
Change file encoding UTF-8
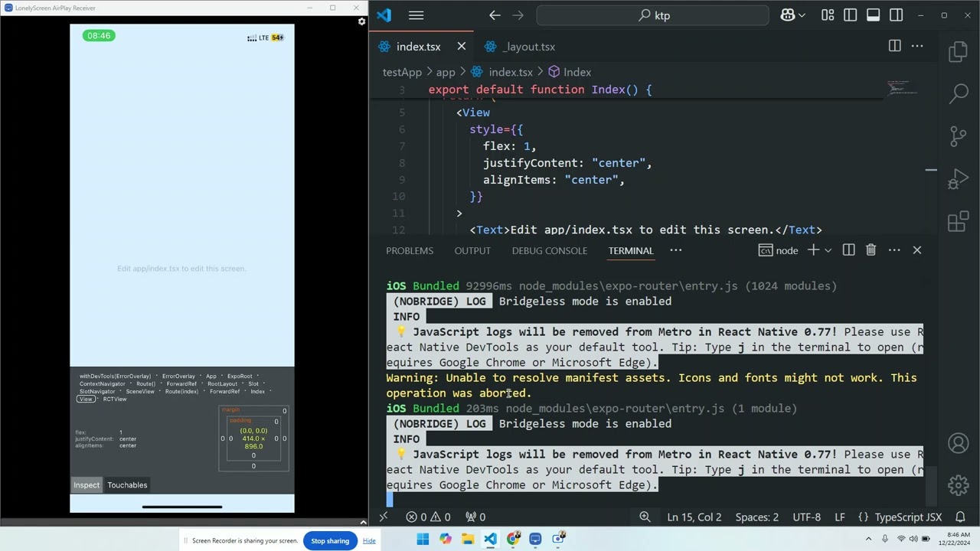(x=806, y=517)
